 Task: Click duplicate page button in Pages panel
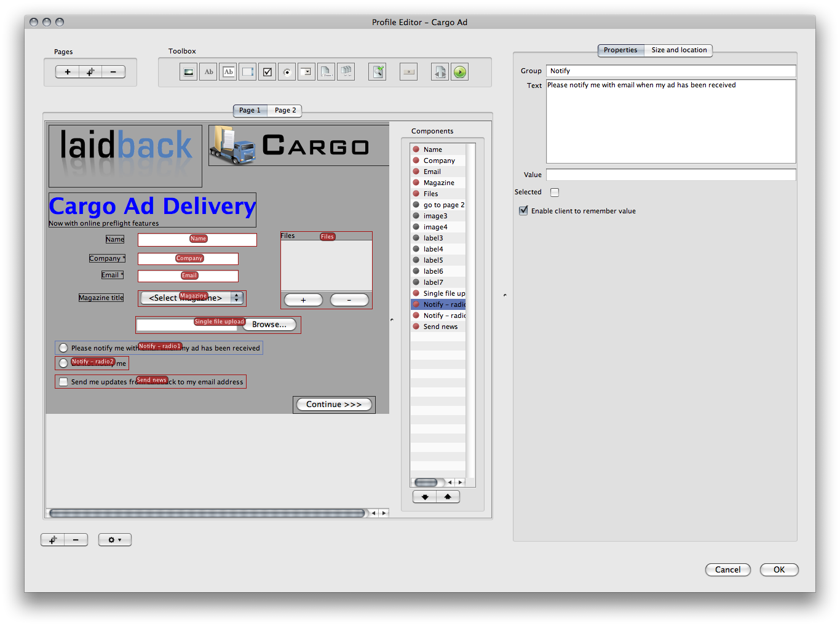tap(90, 72)
